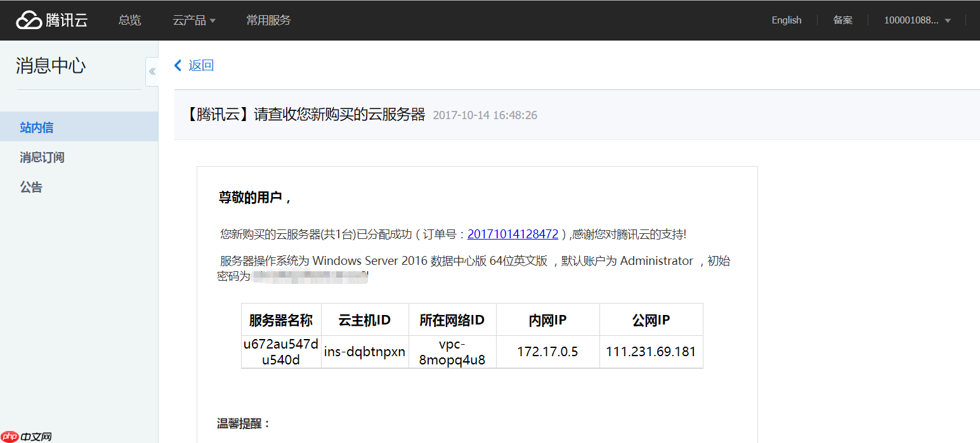Switch interface language via English option

click(786, 20)
